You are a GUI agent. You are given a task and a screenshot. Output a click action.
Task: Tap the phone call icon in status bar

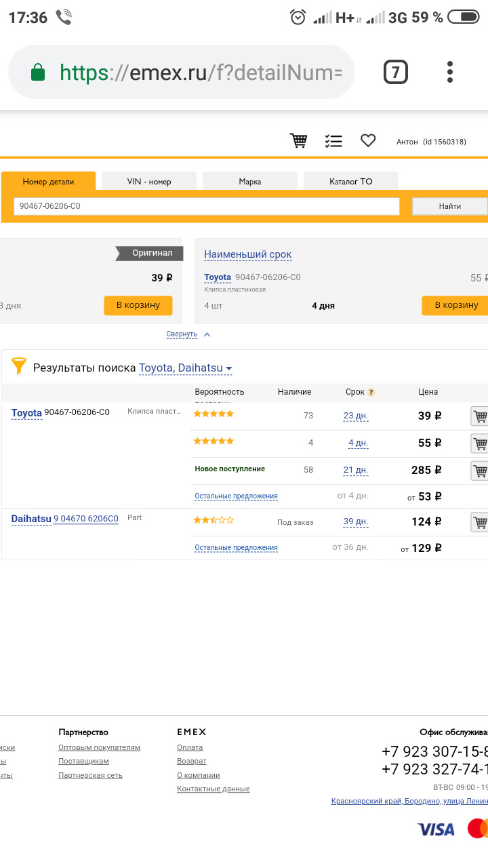(64, 18)
